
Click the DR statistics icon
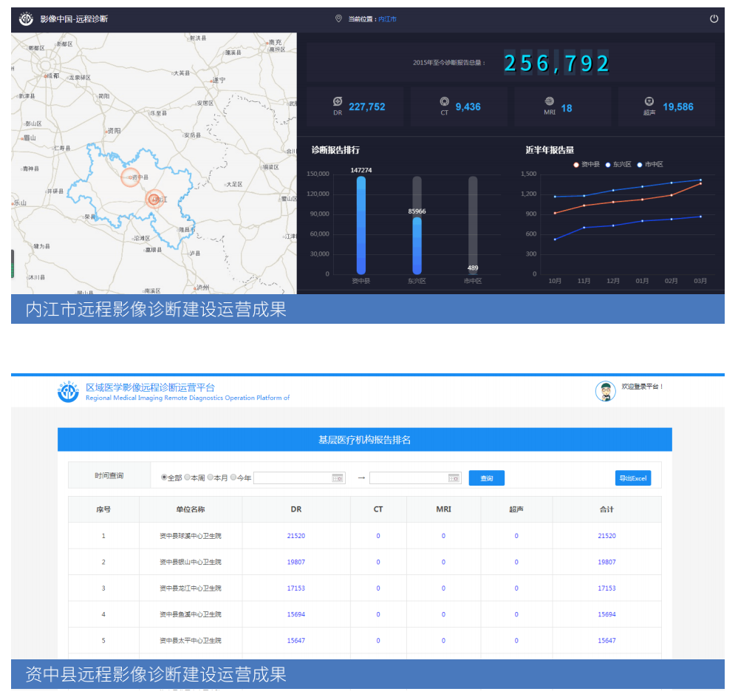338,101
